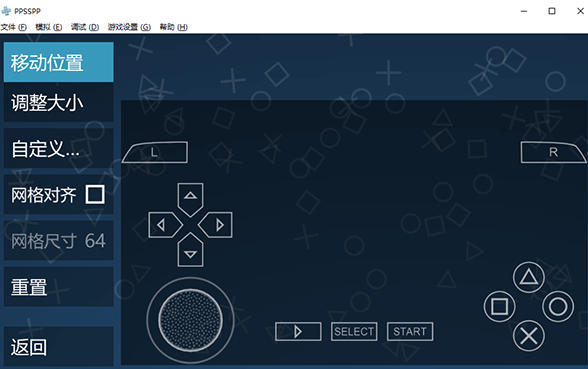The height and width of the screenshot is (369, 588).
Task: Click the D-pad left arrow
Action: pos(165,225)
